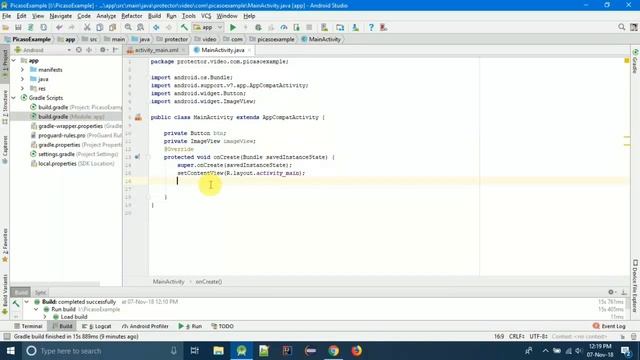Click the Paste icon in toolbar
Image resolution: width=640 pixels, height=360 pixels.
coord(112,27)
